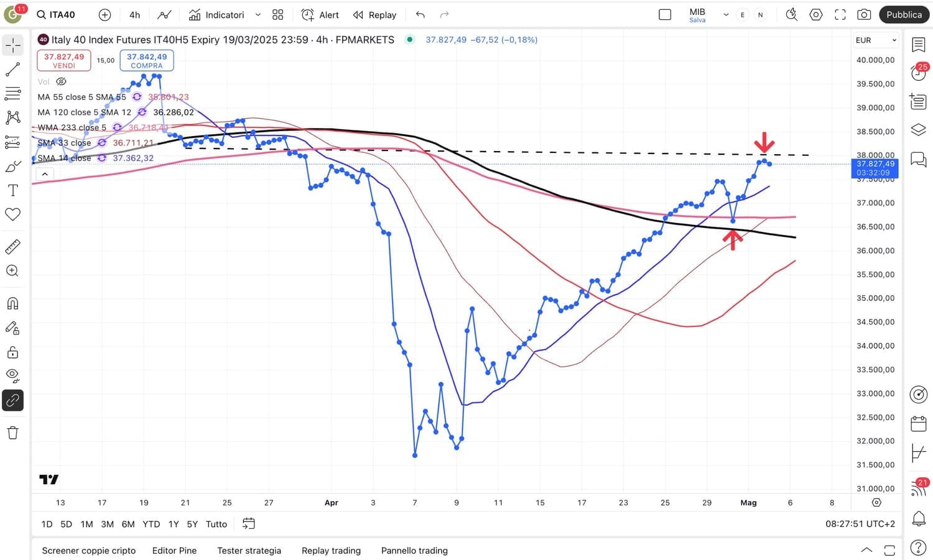Open the layout setup square icon
Screen dimensions: 933x560
[665, 15]
